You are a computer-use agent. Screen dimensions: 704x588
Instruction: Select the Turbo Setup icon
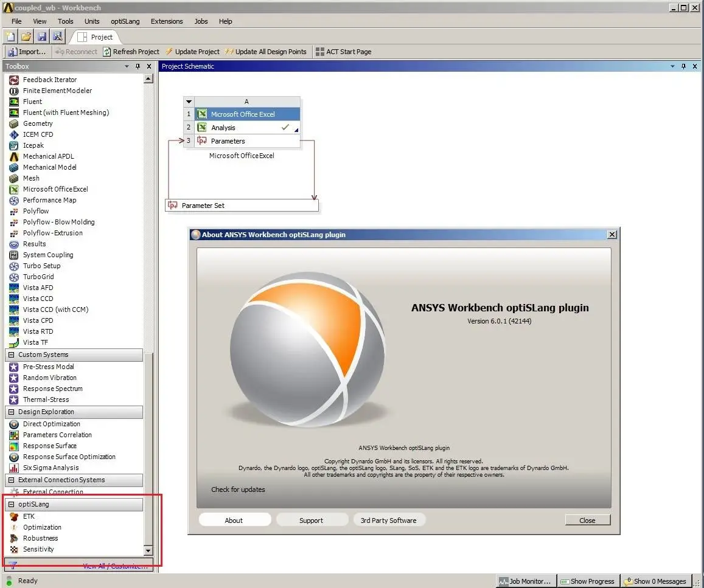coord(14,266)
